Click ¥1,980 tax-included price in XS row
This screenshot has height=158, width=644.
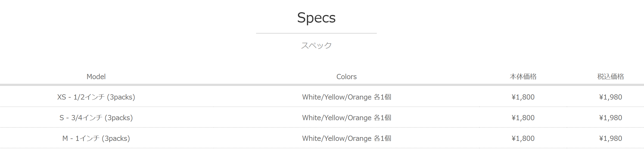[x=611, y=97]
